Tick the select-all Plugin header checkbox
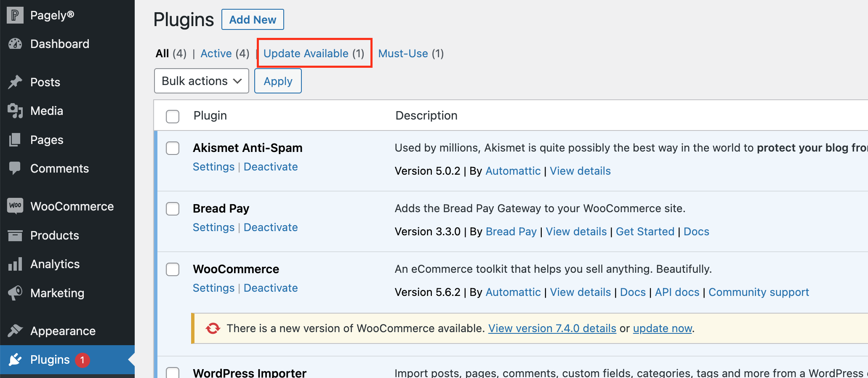Image resolution: width=868 pixels, height=378 pixels. pyautogui.click(x=173, y=116)
